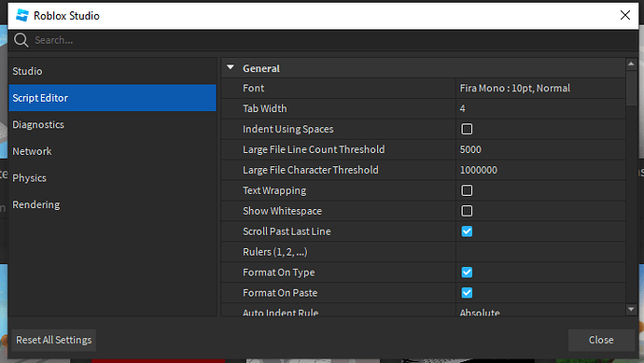Screen dimensions: 644x363
Task: Change Line Count Threshold value 5000
Action: pyautogui.click(x=540, y=149)
